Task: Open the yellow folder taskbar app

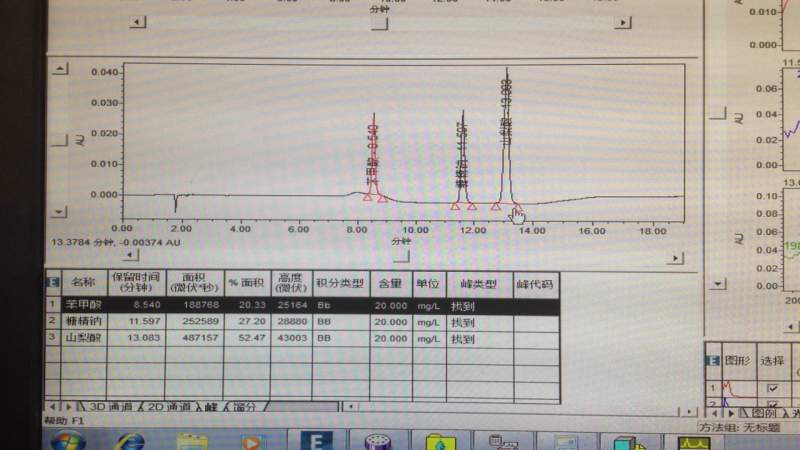Action: click(x=440, y=442)
